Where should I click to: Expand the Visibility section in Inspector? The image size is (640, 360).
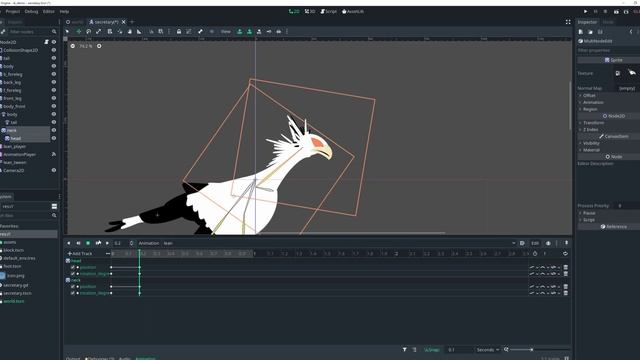point(591,143)
